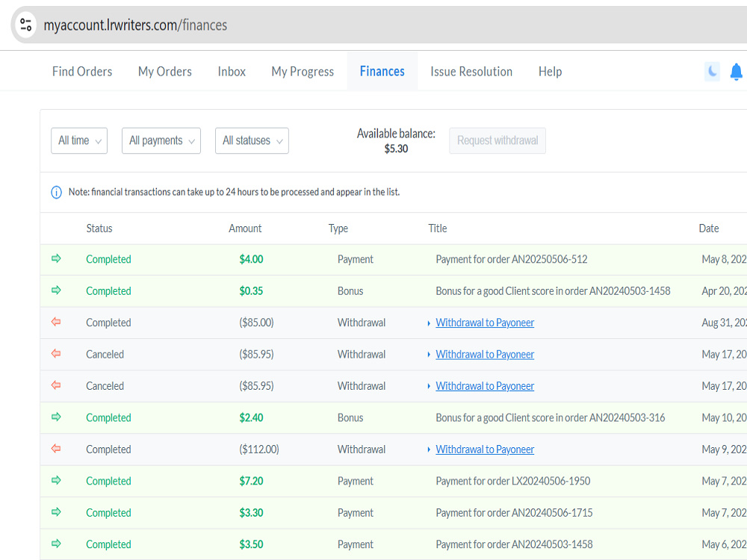The image size is (747, 560).
Task: Go to the Find Orders tab
Action: 82,72
